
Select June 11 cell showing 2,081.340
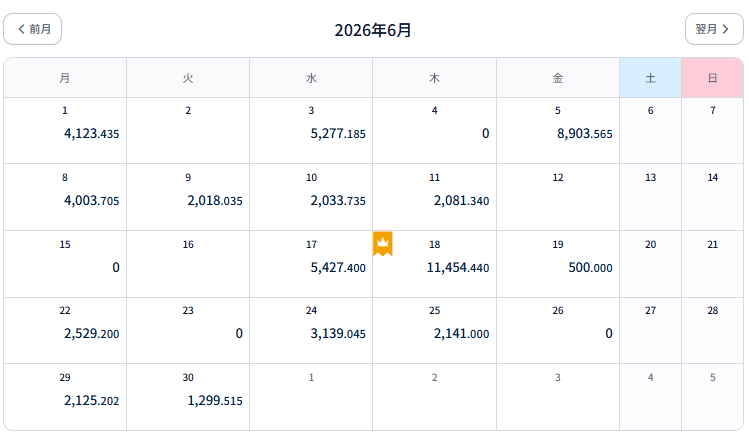click(x=434, y=197)
